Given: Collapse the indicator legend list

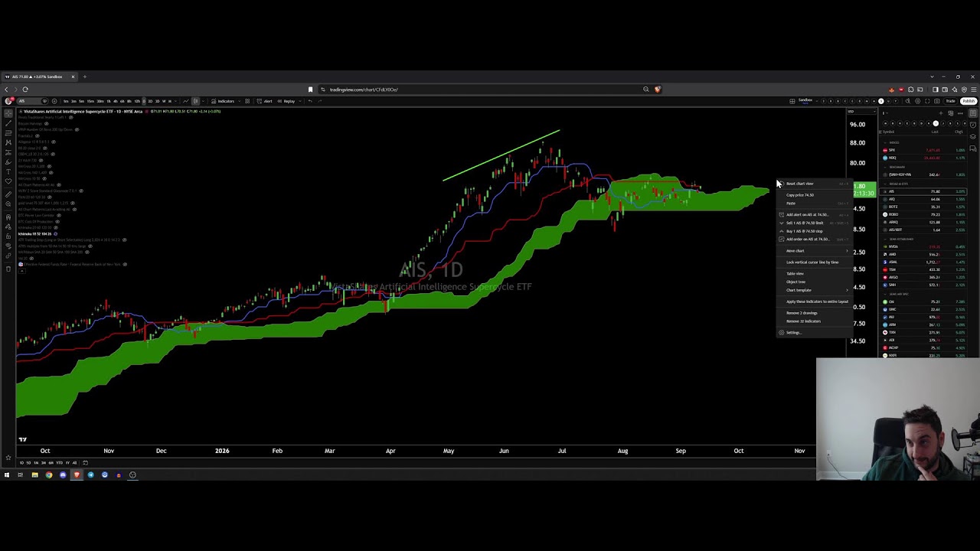Looking at the screenshot, I should [x=22, y=270].
